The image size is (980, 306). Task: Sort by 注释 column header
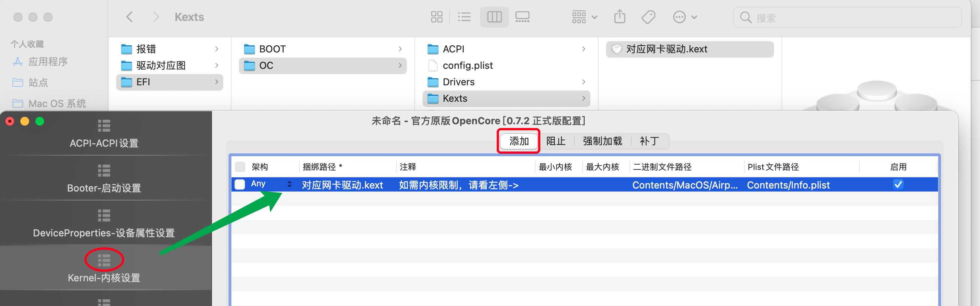click(x=408, y=167)
